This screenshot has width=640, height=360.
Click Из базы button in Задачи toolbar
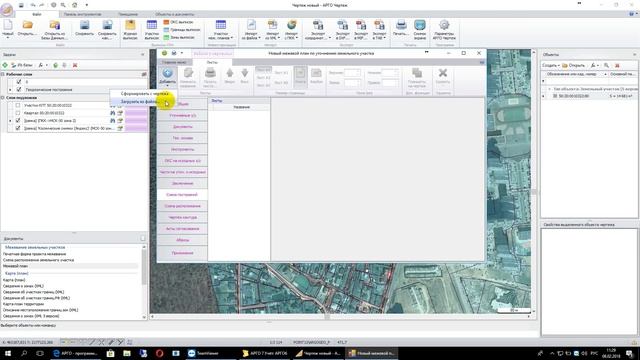22,65
